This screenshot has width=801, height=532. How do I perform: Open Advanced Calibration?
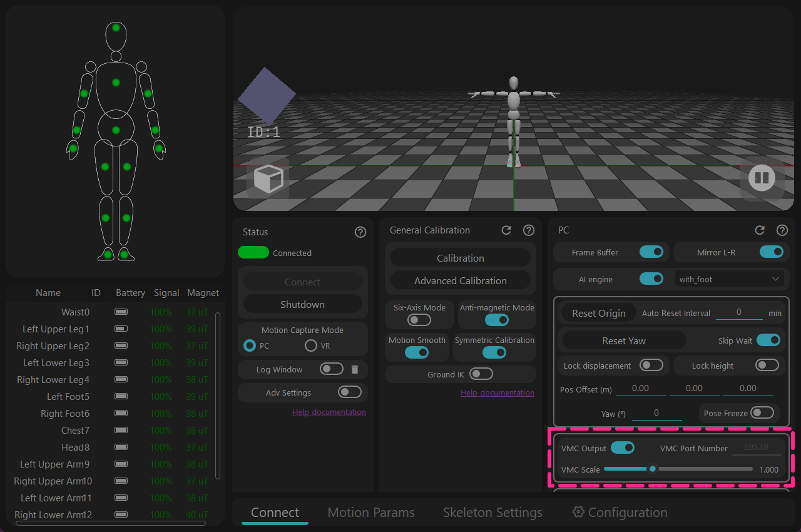click(x=461, y=280)
